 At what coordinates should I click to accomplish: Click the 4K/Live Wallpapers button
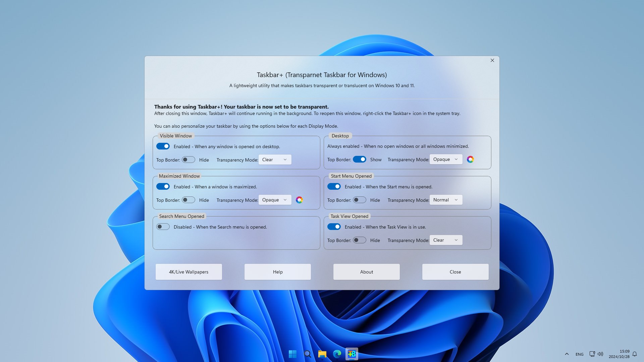pos(188,272)
